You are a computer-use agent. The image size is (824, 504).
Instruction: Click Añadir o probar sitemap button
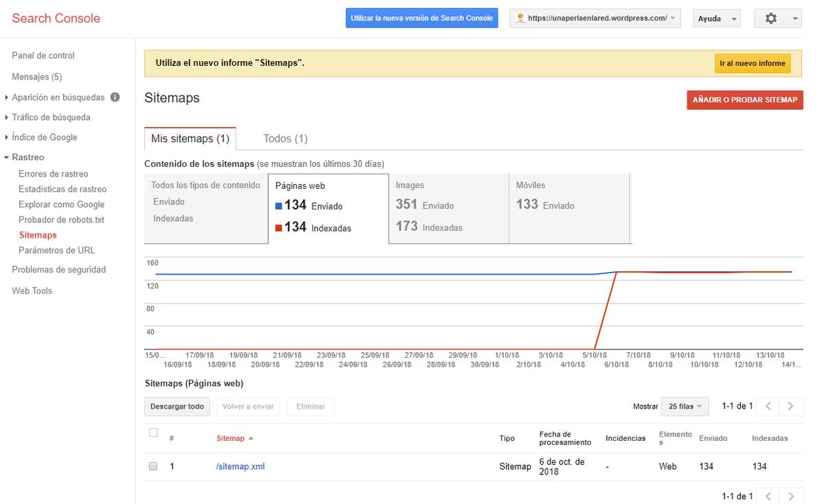tap(744, 100)
